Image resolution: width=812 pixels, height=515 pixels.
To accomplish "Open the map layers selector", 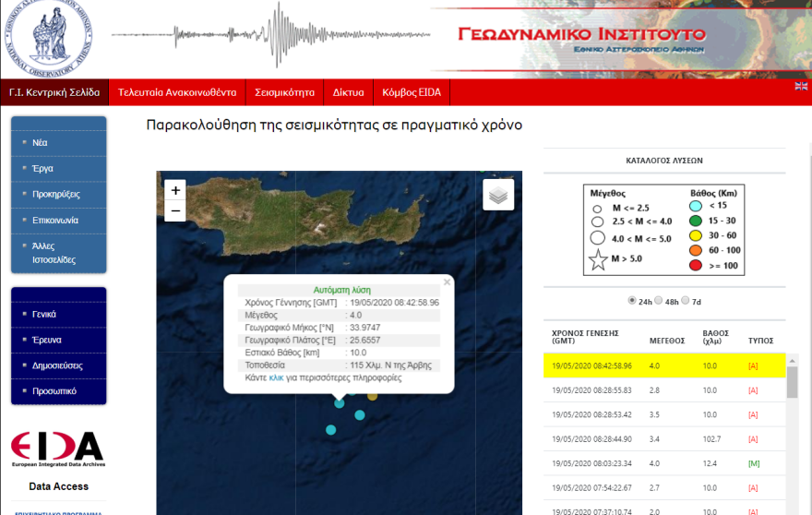I will [498, 195].
